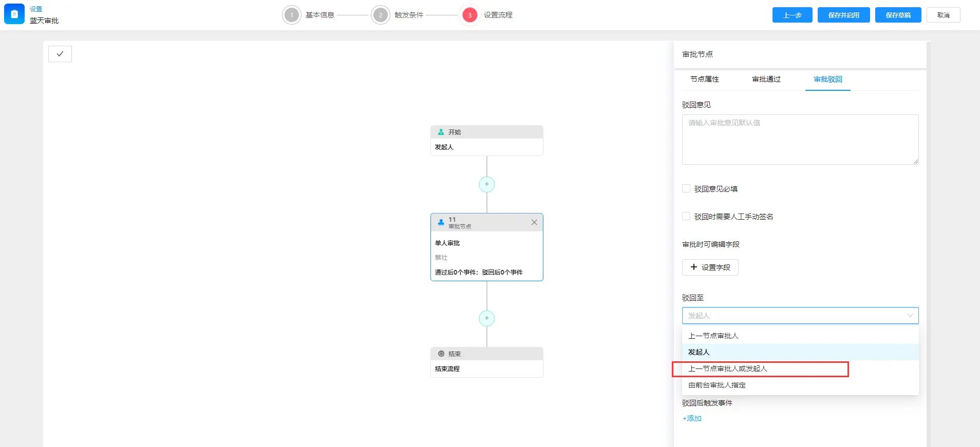Open the 审批通过 tab
Image resolution: width=980 pixels, height=447 pixels.
pyautogui.click(x=766, y=79)
